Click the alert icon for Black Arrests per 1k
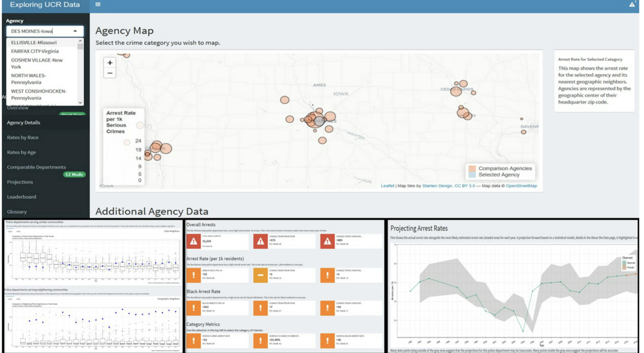 194,308
